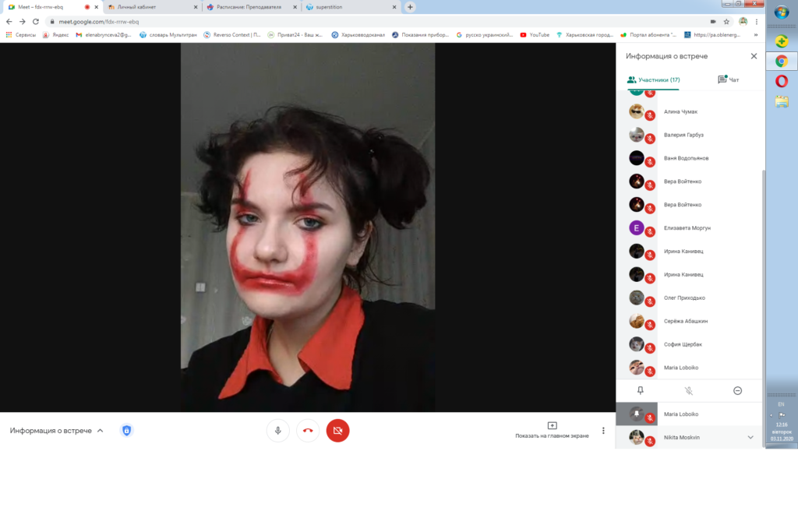Select participant Олег Приходько

point(689,298)
